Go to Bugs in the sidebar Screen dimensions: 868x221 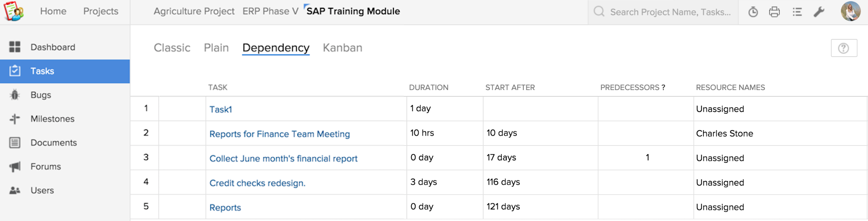point(41,95)
